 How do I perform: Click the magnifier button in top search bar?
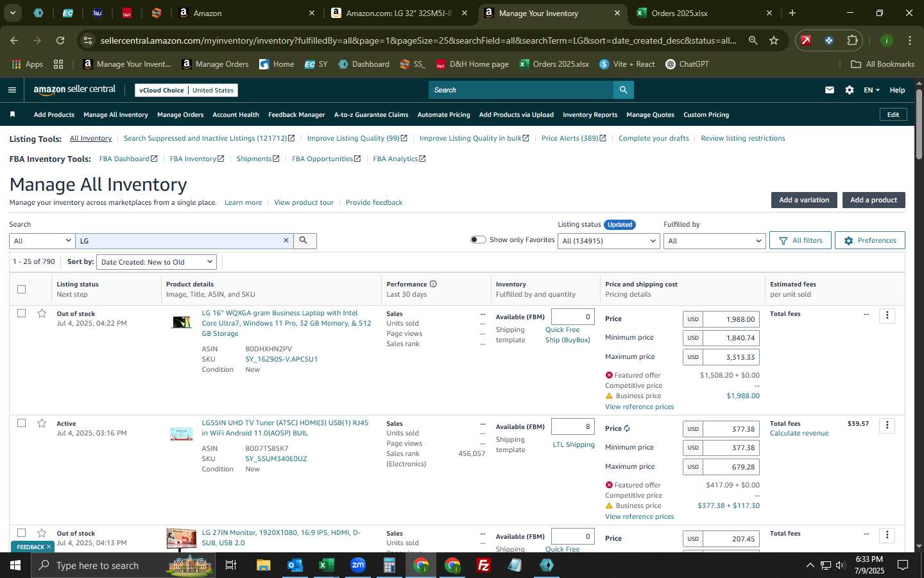coord(623,90)
